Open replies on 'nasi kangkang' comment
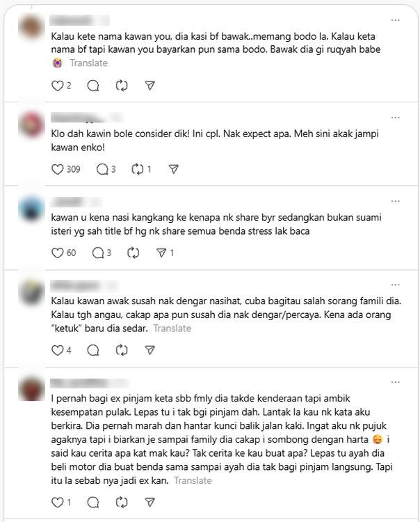 click(x=98, y=253)
